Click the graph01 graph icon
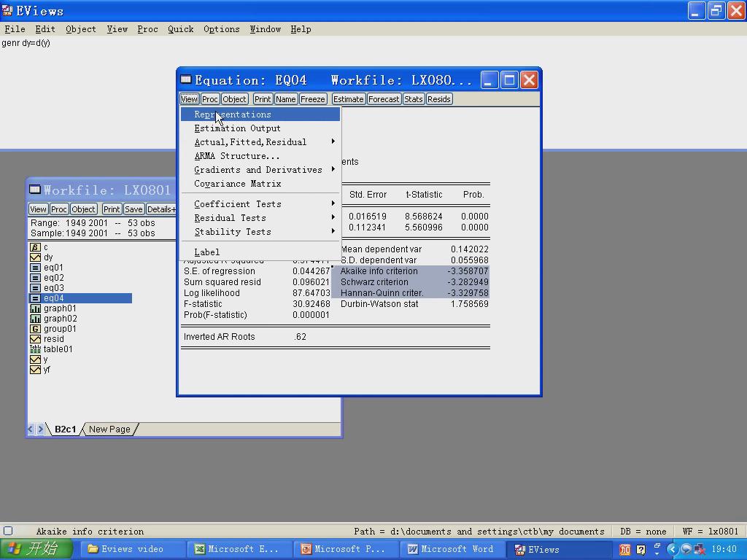The image size is (747, 560). pos(35,308)
